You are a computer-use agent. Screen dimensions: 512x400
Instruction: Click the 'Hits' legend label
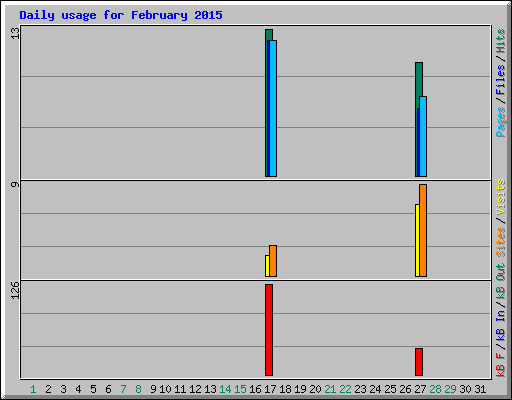pyautogui.click(x=501, y=41)
